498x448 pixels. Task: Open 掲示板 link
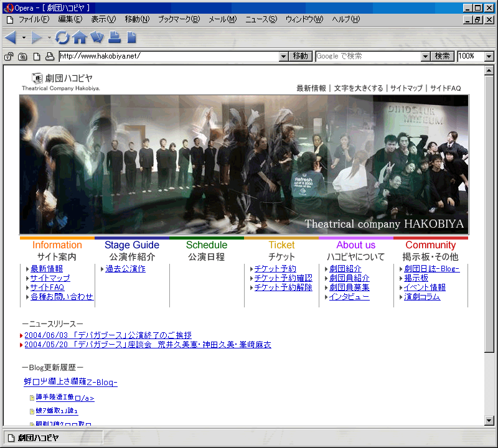[x=416, y=278]
